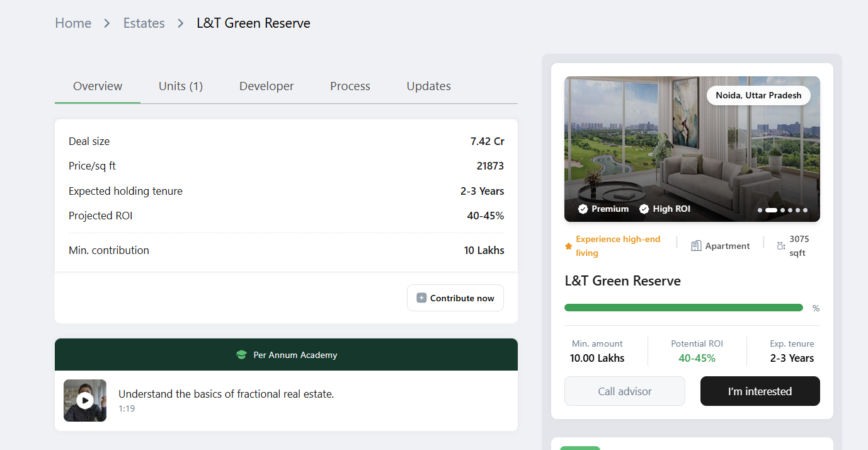Navigate to Estates breadcrumb link

point(144,23)
